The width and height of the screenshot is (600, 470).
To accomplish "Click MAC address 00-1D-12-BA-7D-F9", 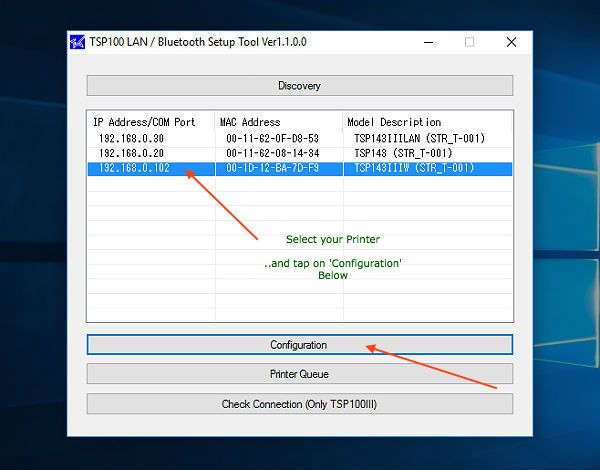I will click(272, 168).
